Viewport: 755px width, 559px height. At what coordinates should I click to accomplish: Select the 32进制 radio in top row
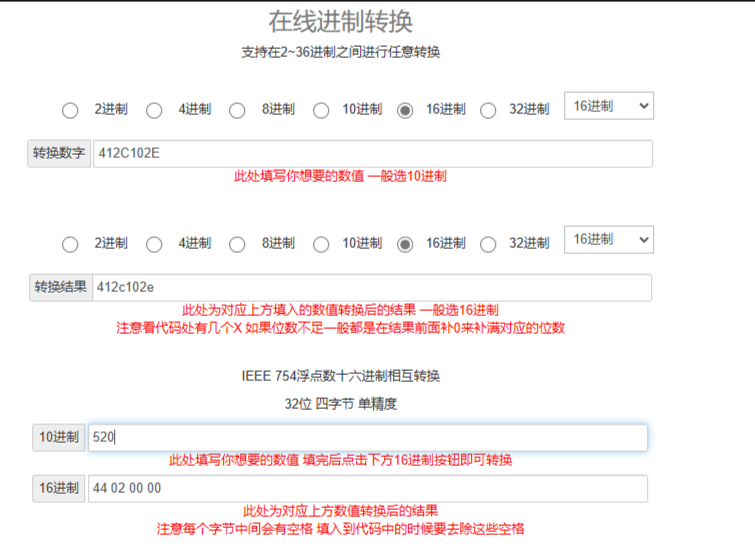click(x=488, y=110)
